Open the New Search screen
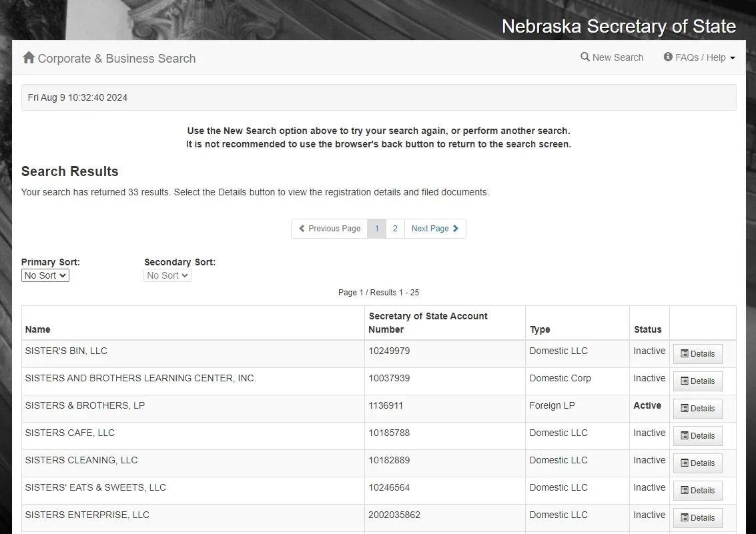Viewport: 756px width, 534px height. click(x=612, y=57)
